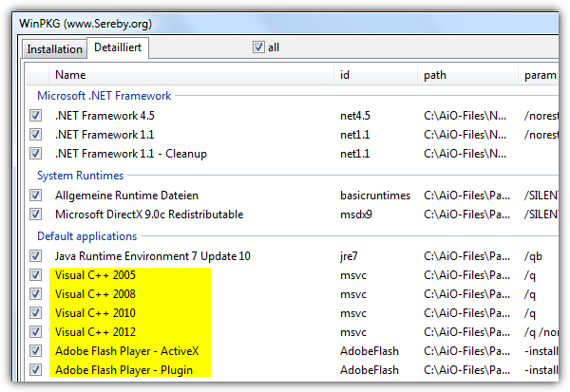The image size is (570, 392).
Task: Click the id column header
Action: click(x=375, y=74)
